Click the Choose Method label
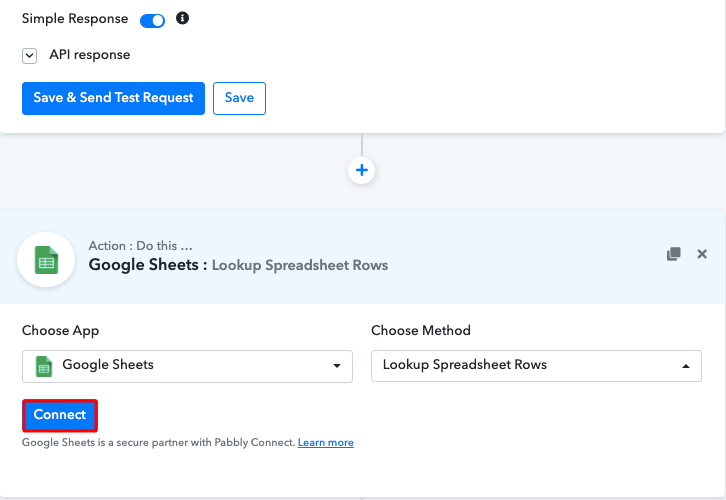Viewport: 726px width, 500px height. (421, 331)
